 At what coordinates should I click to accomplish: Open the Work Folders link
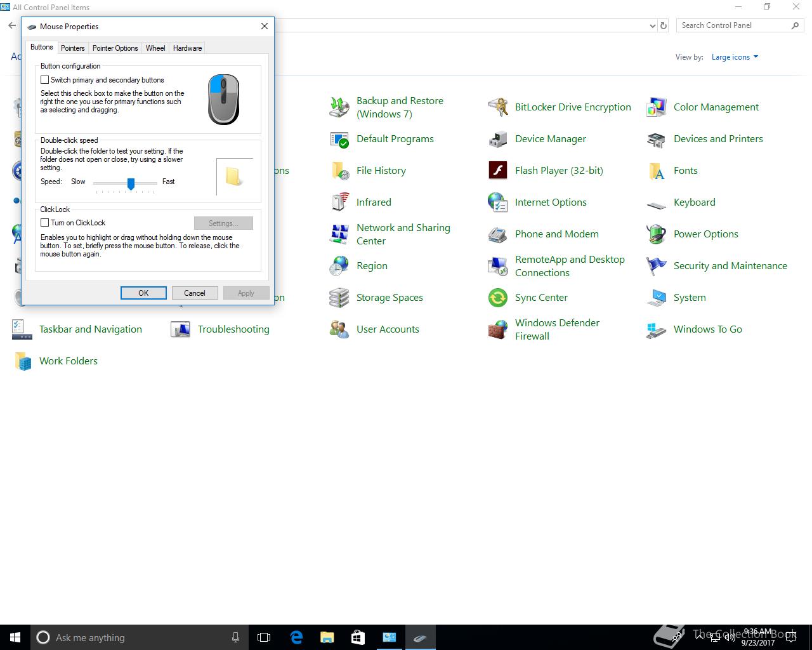69,361
